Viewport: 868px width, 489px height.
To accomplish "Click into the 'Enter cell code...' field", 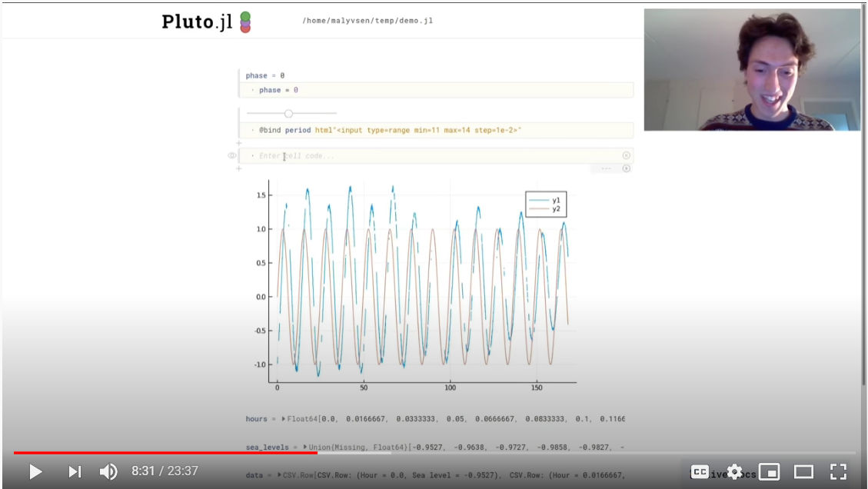I will 437,155.
